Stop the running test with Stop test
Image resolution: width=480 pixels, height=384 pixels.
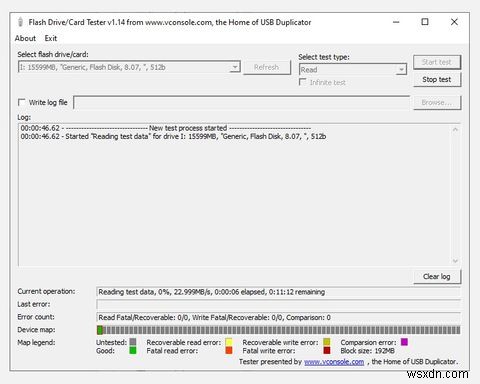[437, 79]
